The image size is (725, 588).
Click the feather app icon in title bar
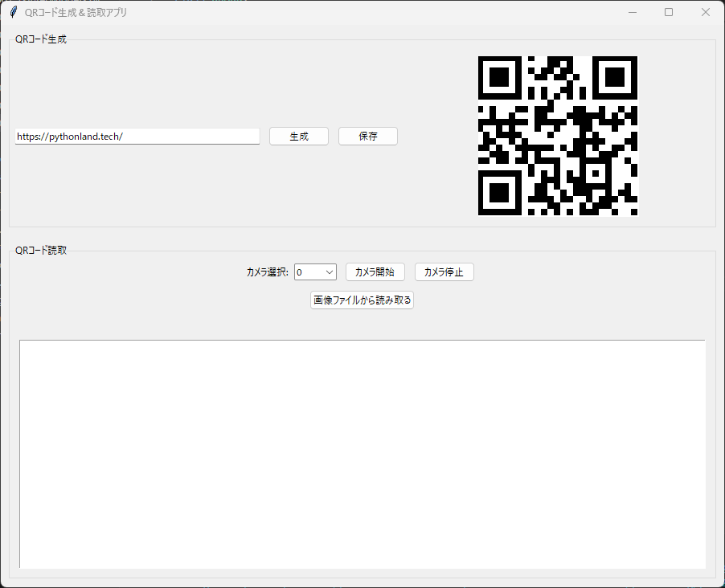[14, 12]
